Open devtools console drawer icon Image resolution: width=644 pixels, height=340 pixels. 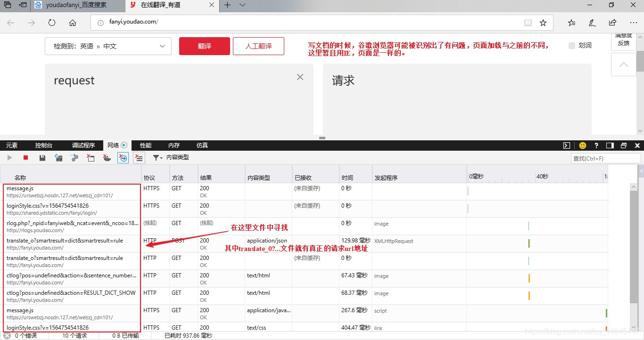click(x=567, y=146)
